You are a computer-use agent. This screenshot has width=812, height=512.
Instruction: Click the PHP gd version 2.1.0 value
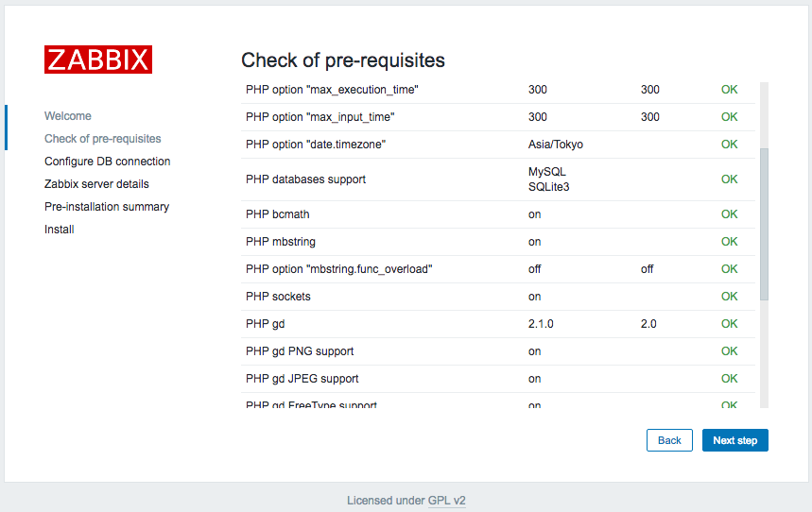541,324
